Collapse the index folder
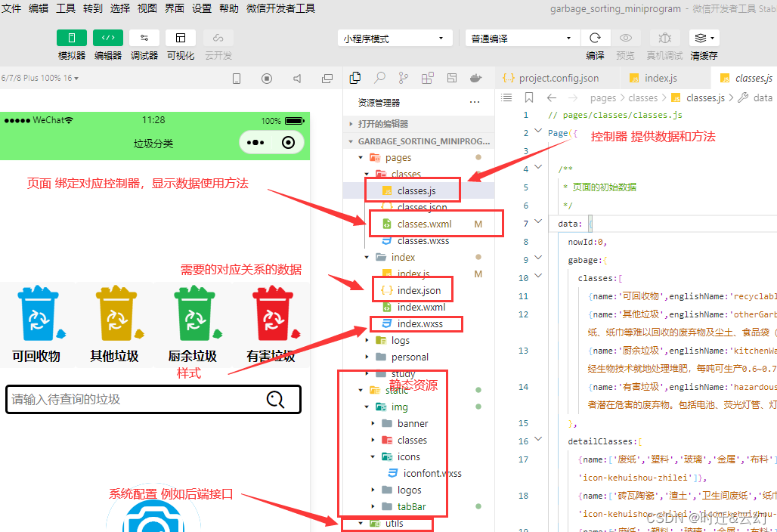The height and width of the screenshot is (532, 777). [x=419, y=257]
